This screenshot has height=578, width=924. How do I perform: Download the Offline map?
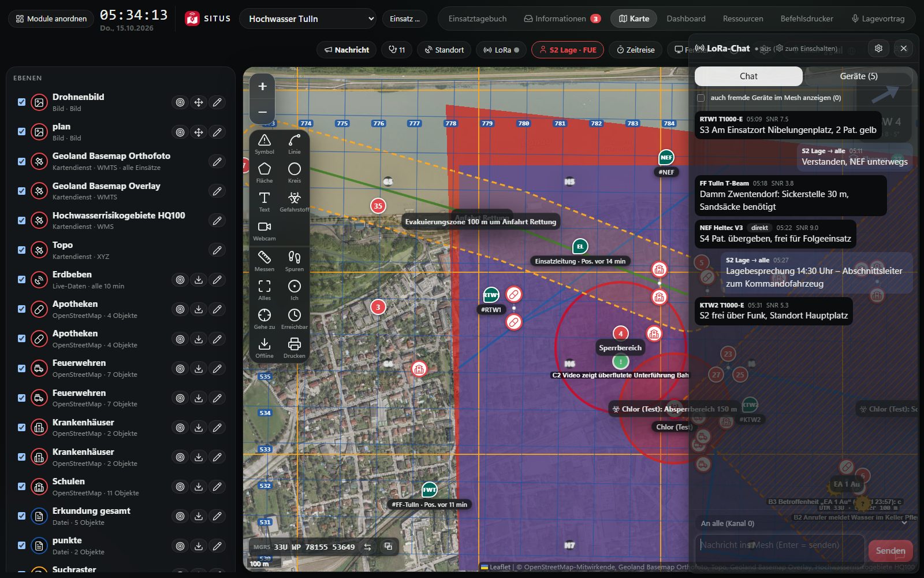point(264,348)
